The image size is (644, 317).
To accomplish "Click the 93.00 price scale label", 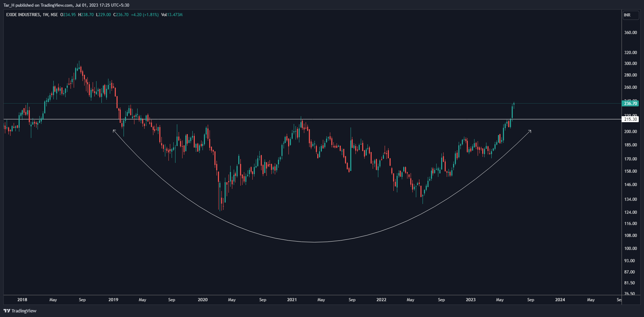I will click(x=630, y=261).
